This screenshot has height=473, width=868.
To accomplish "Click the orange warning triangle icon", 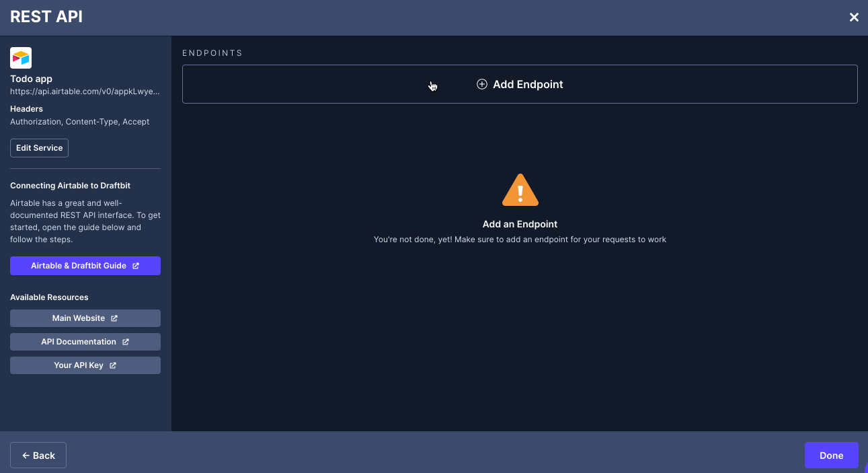I will click(520, 190).
